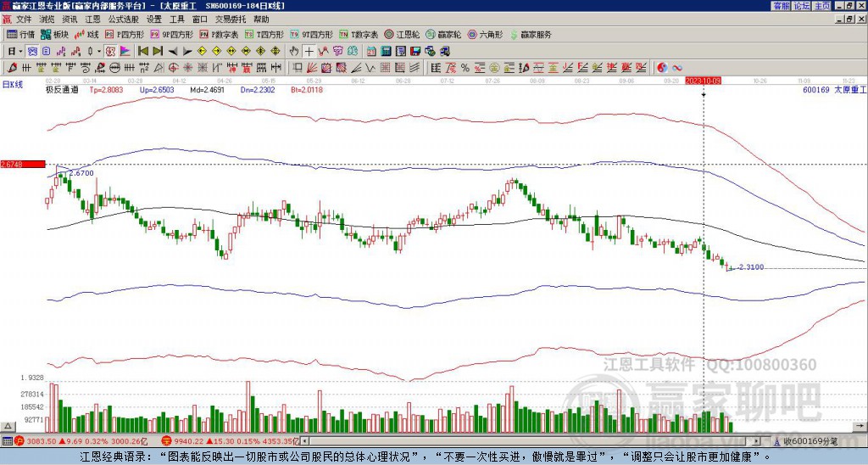Open the 行情 quotes view
868x465 pixels.
(21, 34)
